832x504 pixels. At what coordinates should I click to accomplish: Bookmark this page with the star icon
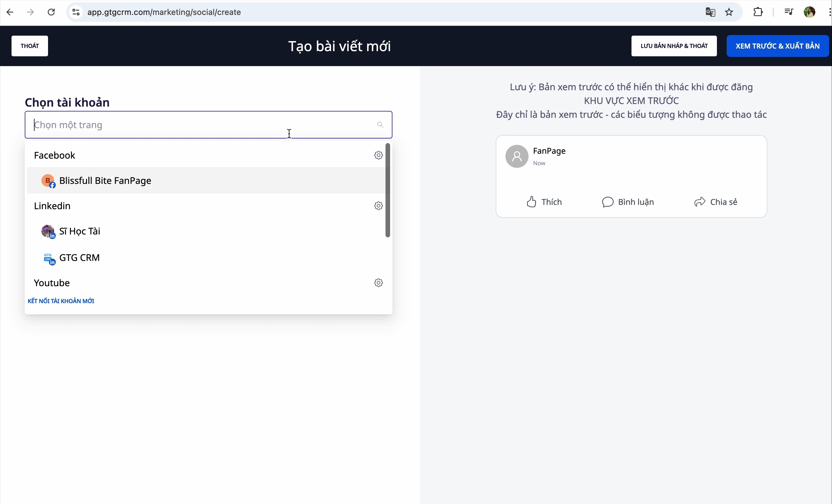coord(729,12)
